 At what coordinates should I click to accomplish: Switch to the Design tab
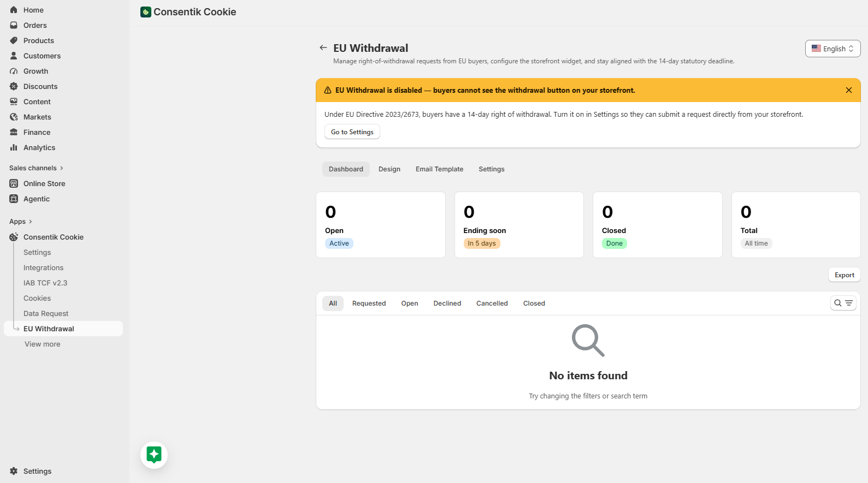389,169
